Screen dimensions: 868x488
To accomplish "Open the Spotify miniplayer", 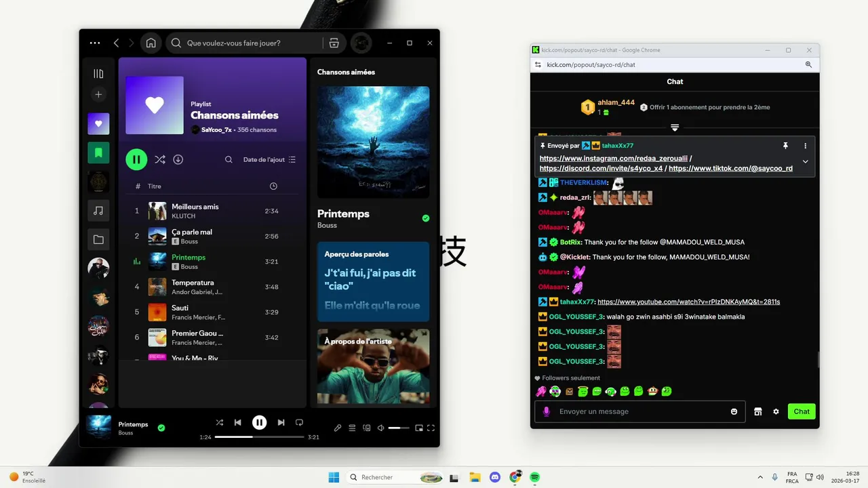I will click(x=418, y=428).
